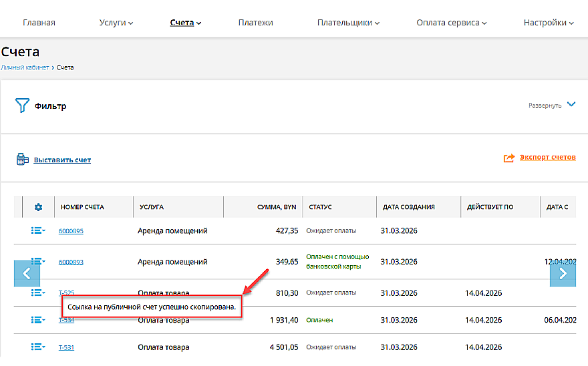Click the table settings gear icon
The height and width of the screenshot is (366, 588).
(38, 207)
